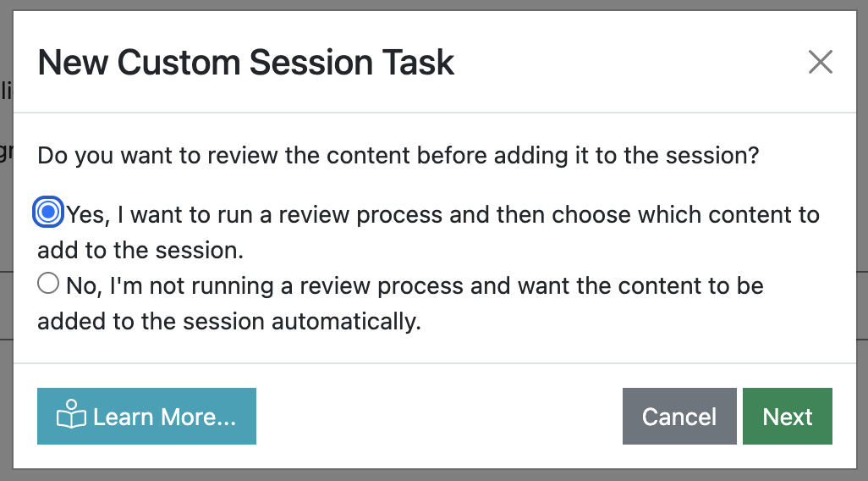Dismiss dialog using the X icon

pyautogui.click(x=820, y=63)
